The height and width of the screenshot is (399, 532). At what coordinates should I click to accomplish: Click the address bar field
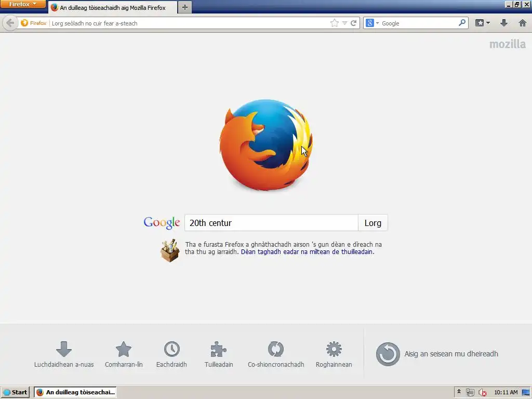pos(189,23)
